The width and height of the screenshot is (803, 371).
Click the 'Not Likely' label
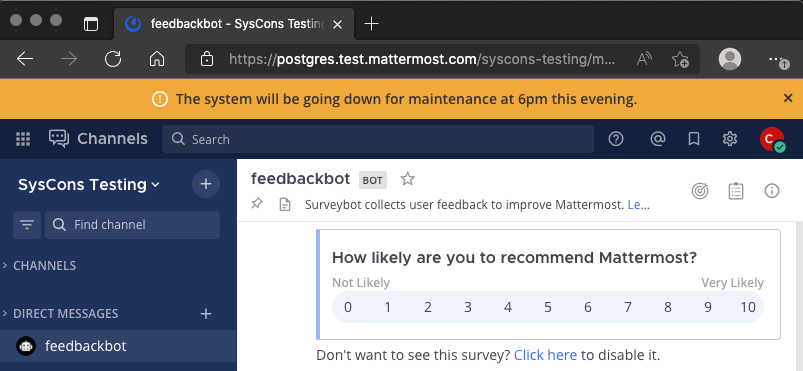click(x=361, y=283)
